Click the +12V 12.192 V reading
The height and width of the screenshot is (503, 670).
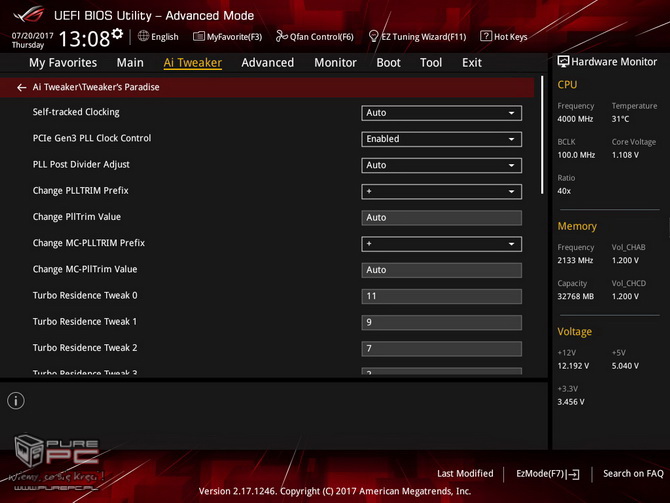[x=573, y=366]
